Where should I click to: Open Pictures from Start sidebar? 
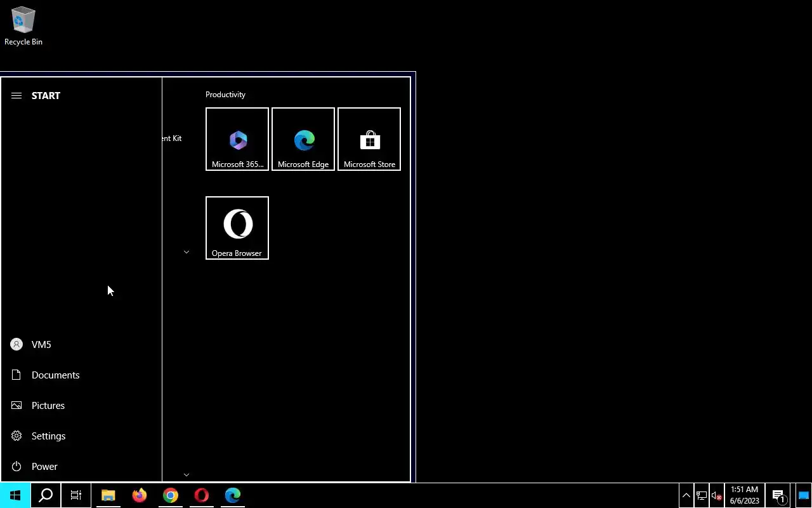pyautogui.click(x=81, y=405)
